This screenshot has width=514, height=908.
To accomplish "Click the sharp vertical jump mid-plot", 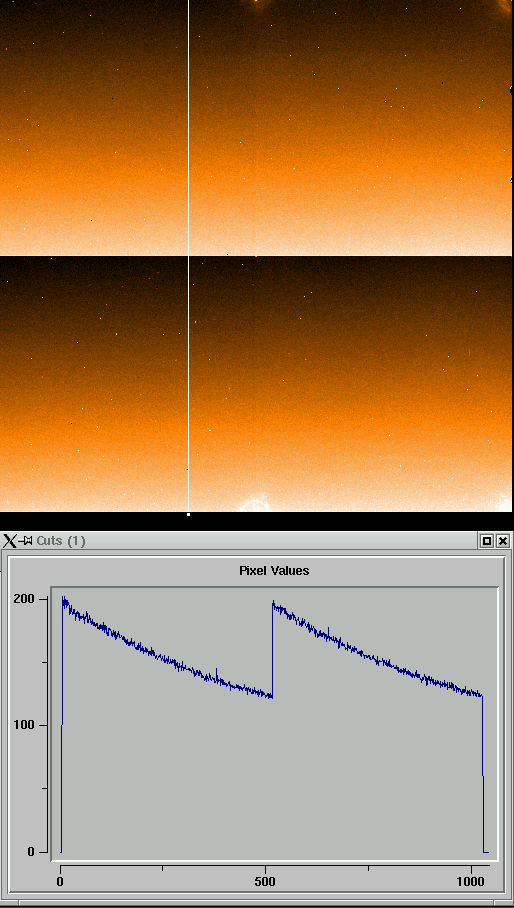I will pos(273,650).
